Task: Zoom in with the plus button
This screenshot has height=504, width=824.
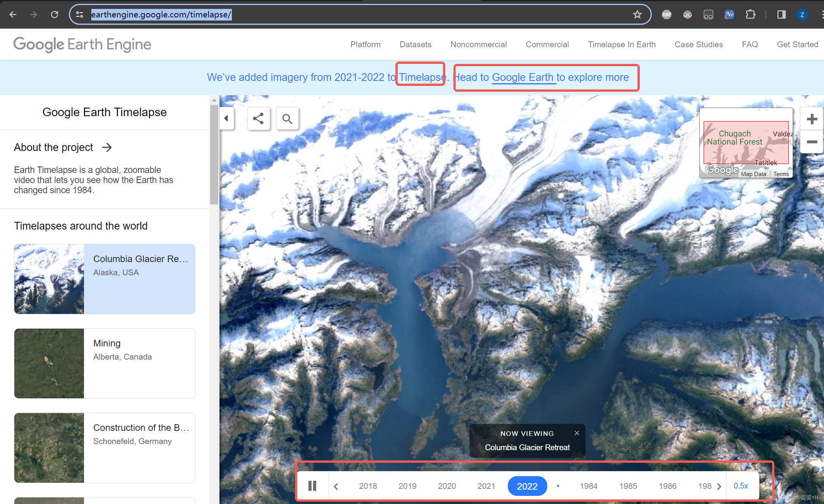Action: [x=812, y=119]
